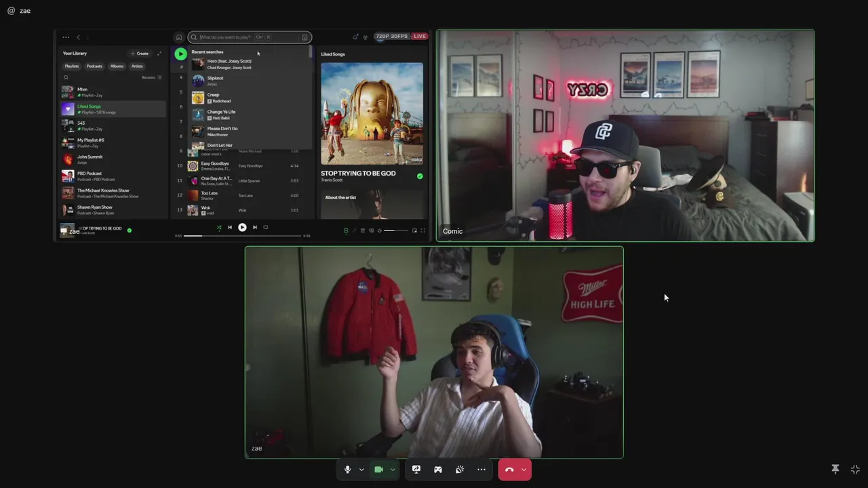Open the 343 playlist
The height and width of the screenshot is (488, 868).
point(113,125)
